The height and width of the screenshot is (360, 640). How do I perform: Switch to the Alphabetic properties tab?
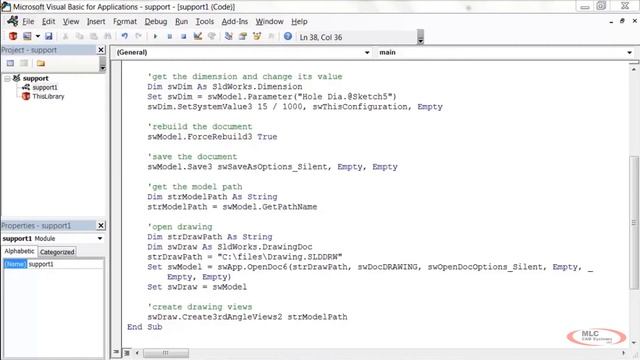[19, 251]
